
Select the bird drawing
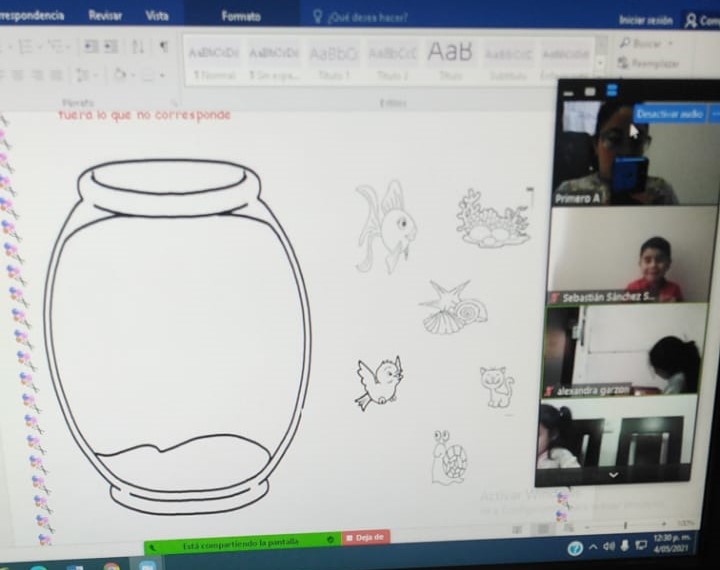click(x=380, y=383)
